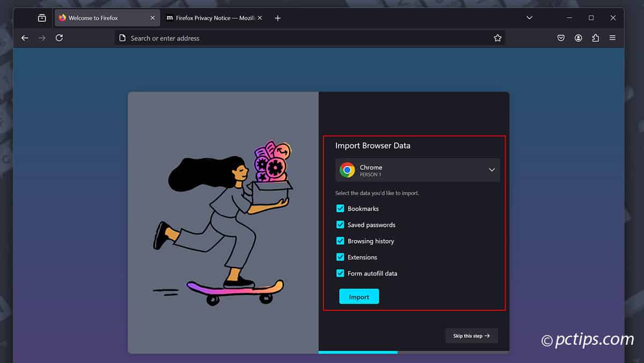644x363 pixels.
Task: Click the forward navigation arrow
Action: (x=42, y=38)
